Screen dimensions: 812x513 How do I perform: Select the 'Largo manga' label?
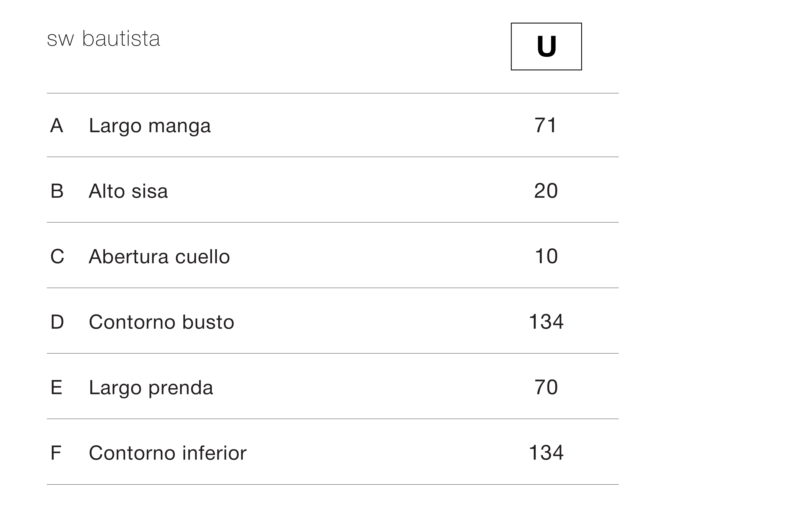point(150,127)
